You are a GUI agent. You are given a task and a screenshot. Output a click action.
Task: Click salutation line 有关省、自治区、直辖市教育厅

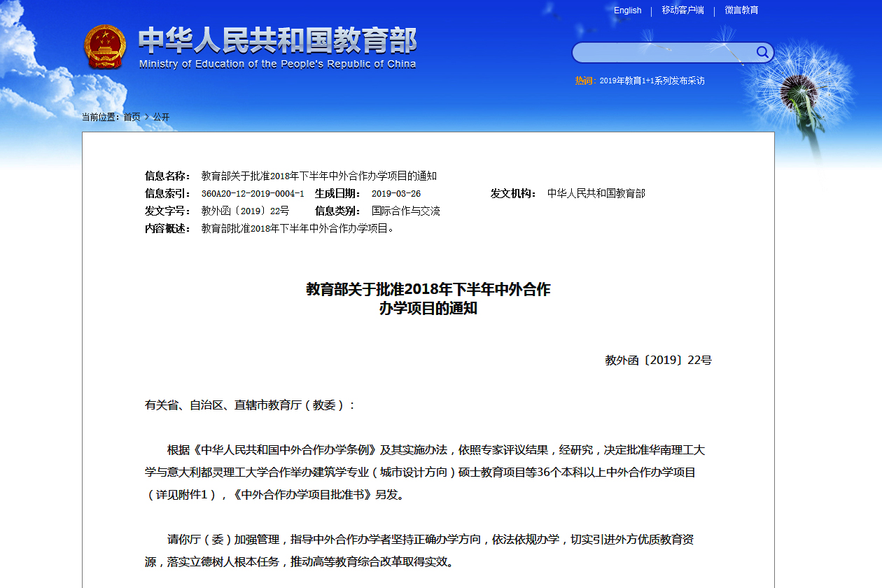251,405
